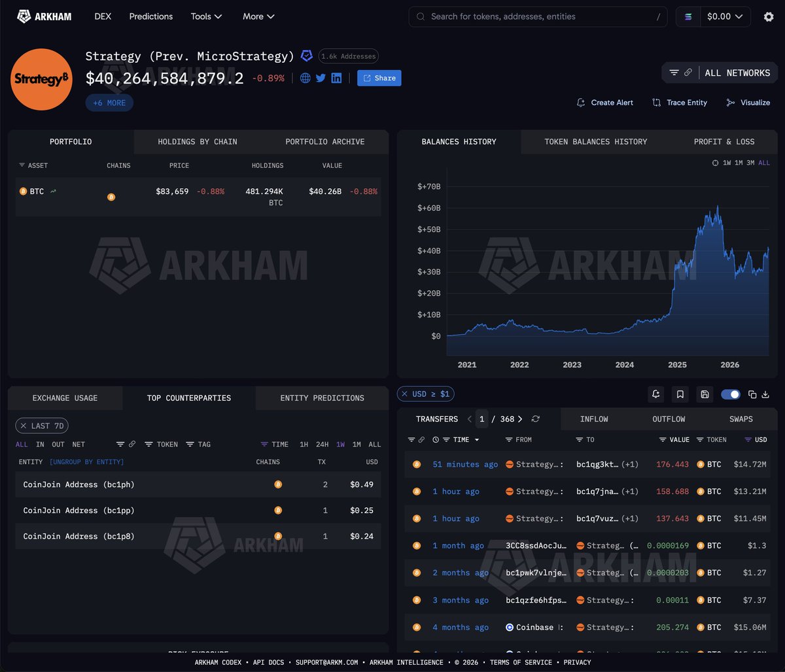
Task: Toggle the switch above the transfers table
Action: point(730,394)
